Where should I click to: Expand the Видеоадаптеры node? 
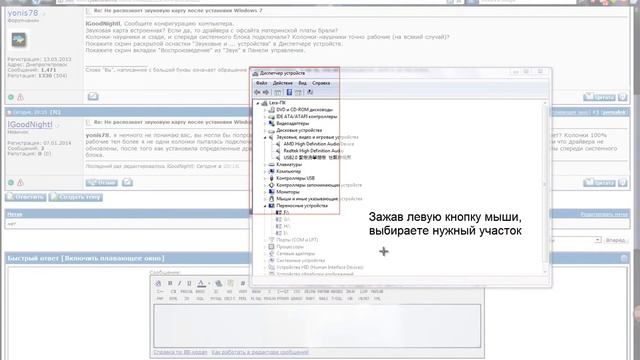(265, 124)
